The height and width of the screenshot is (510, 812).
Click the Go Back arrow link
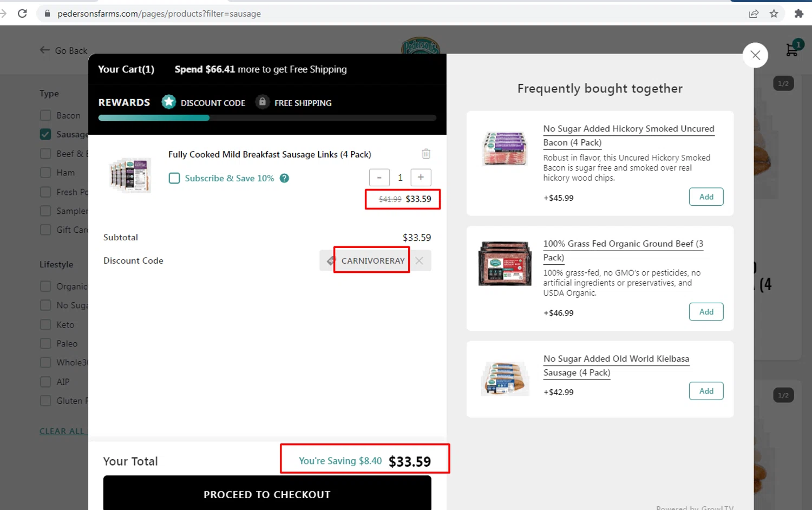point(63,50)
